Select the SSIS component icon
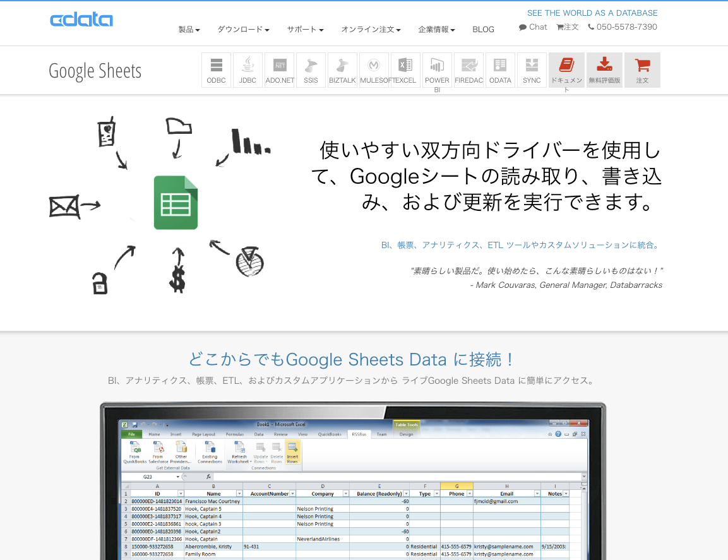 (x=311, y=69)
